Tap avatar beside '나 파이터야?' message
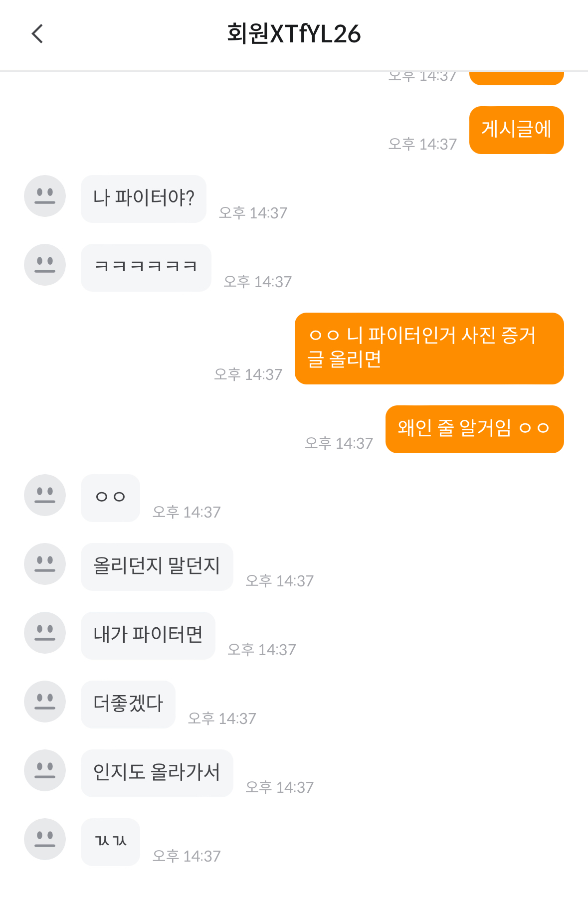The image size is (588, 897). [x=45, y=196]
